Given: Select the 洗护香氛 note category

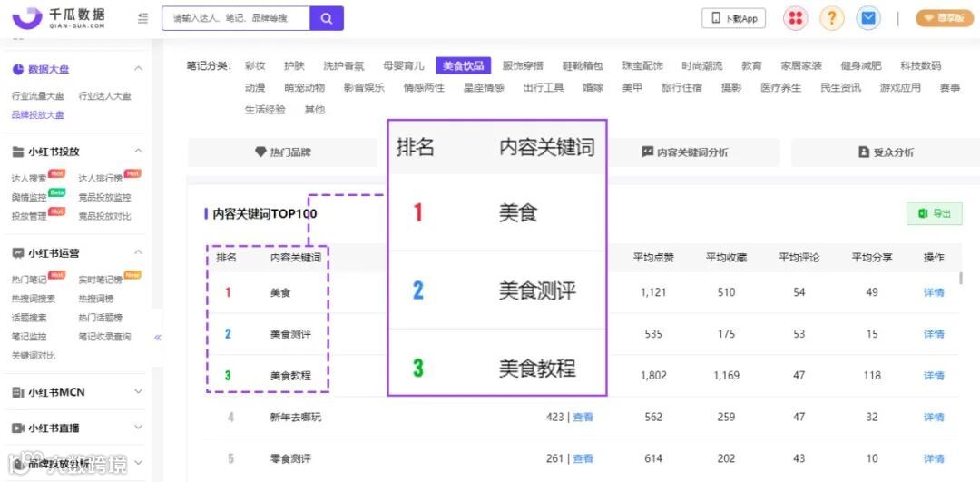Looking at the screenshot, I should click(x=344, y=65).
